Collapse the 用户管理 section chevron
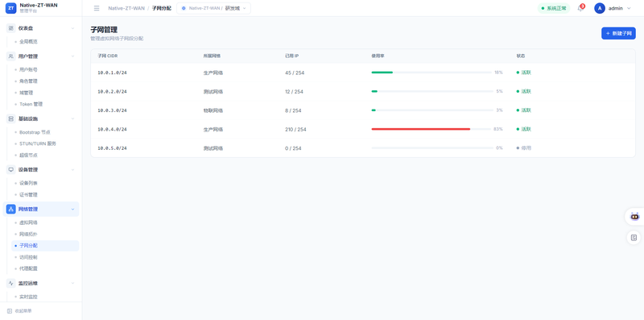The image size is (644, 320). pos(72,56)
